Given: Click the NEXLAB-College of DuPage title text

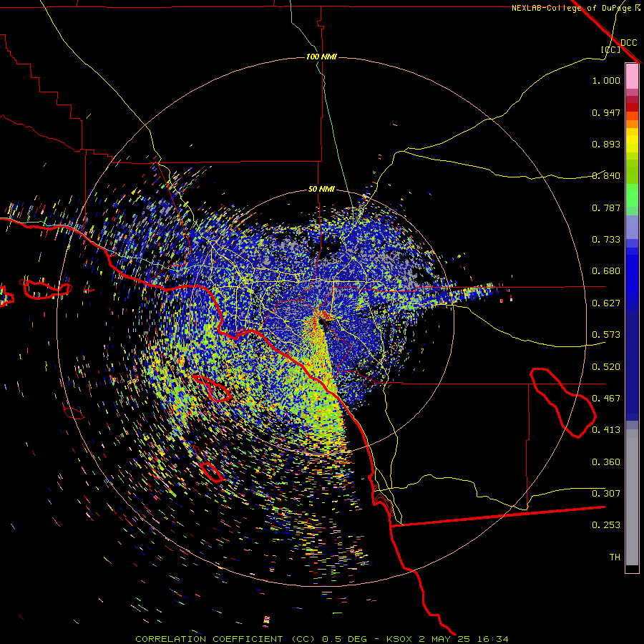Looking at the screenshot, I should 571,8.
